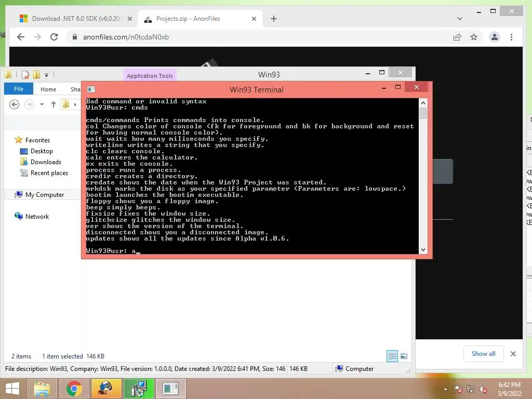Open the Home ribbon tab in Explorer
The image size is (532, 399).
(x=48, y=89)
